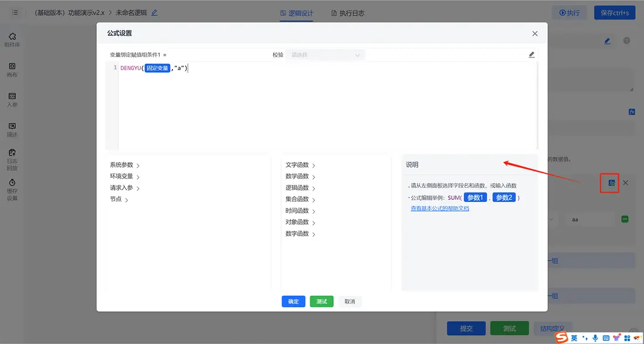Open 查看基本公式的帮助文档 link
The height and width of the screenshot is (344, 644).
(x=440, y=208)
